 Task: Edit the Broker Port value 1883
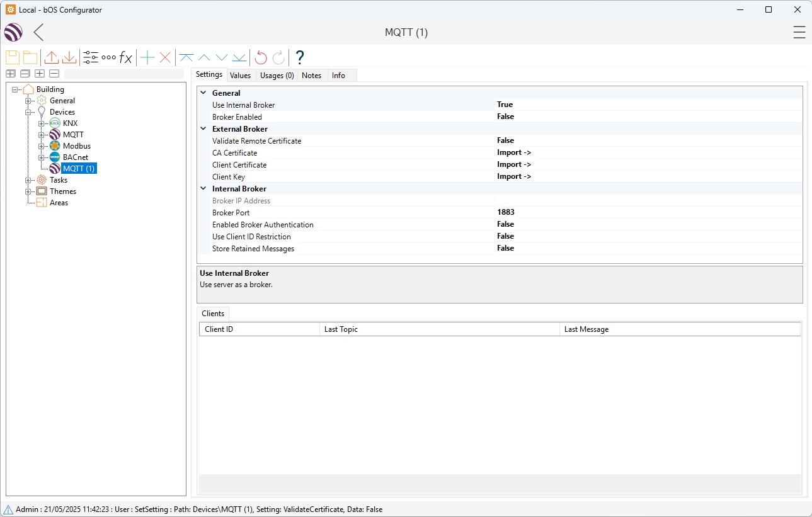[x=506, y=212]
